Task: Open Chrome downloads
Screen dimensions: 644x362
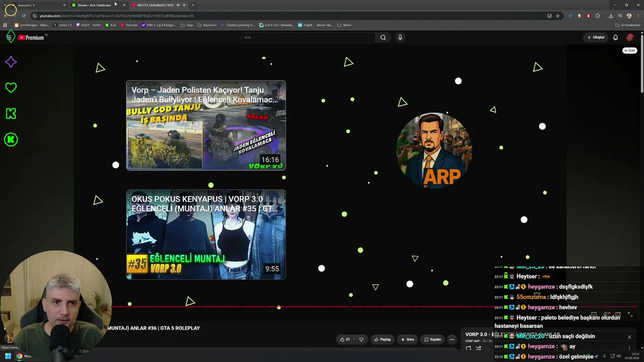Action: [611, 16]
